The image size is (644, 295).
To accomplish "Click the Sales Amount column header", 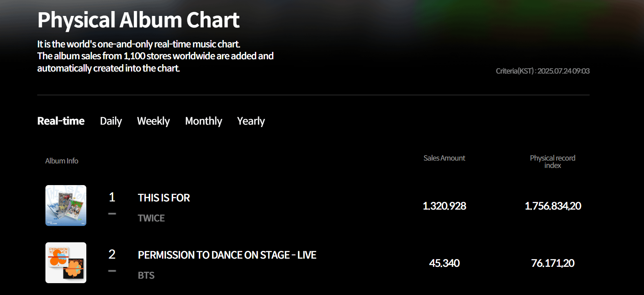I will tap(444, 158).
